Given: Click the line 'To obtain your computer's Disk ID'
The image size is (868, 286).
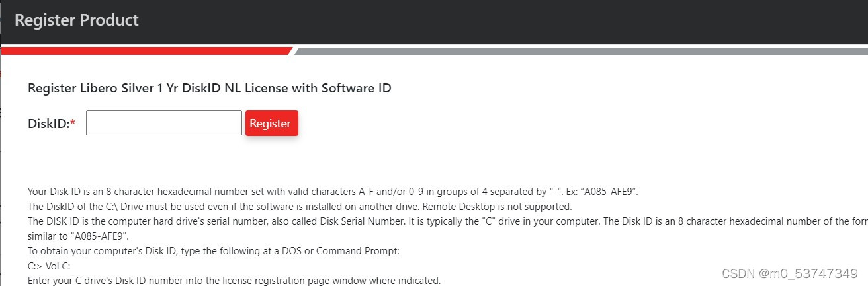Looking at the screenshot, I should (214, 251).
